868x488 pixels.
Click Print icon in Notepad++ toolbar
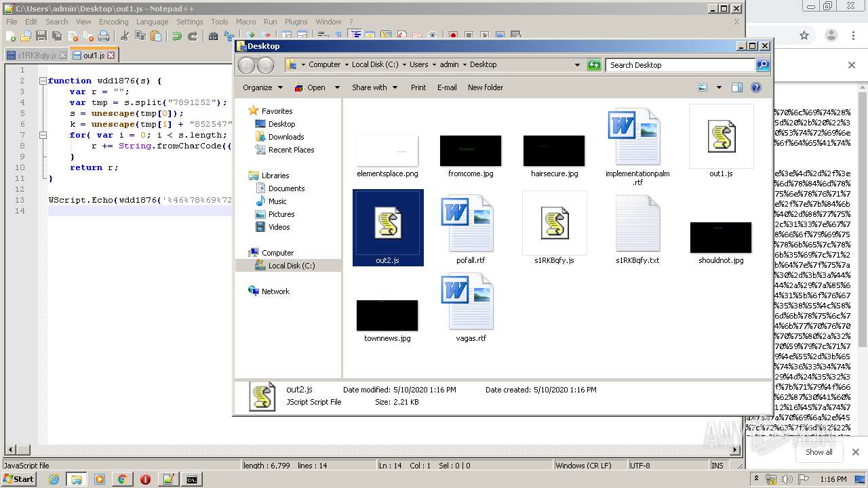[x=104, y=36]
